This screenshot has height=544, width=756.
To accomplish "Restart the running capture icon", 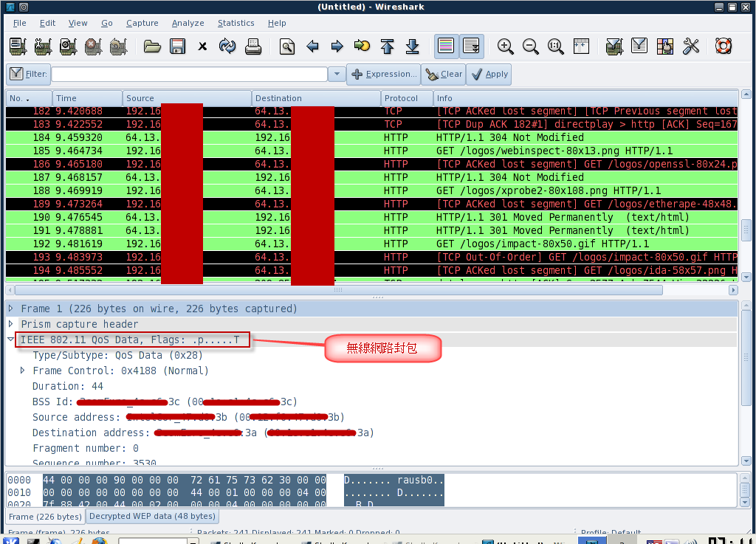I will click(x=119, y=47).
